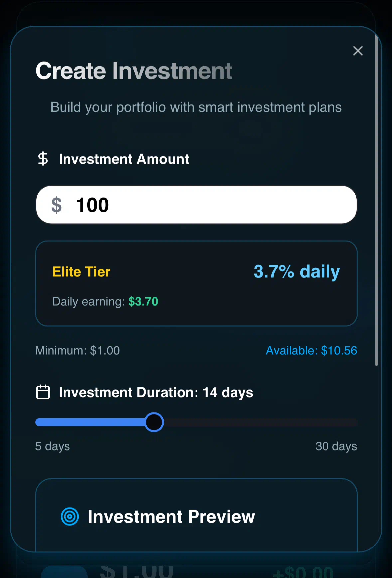Click the calendar icon next to Investment Duration
Image resolution: width=392 pixels, height=578 pixels.
pyautogui.click(x=43, y=392)
